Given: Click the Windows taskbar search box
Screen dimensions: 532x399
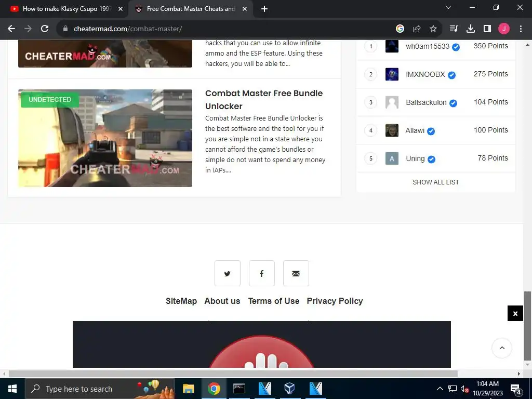Looking at the screenshot, I should [x=100, y=389].
